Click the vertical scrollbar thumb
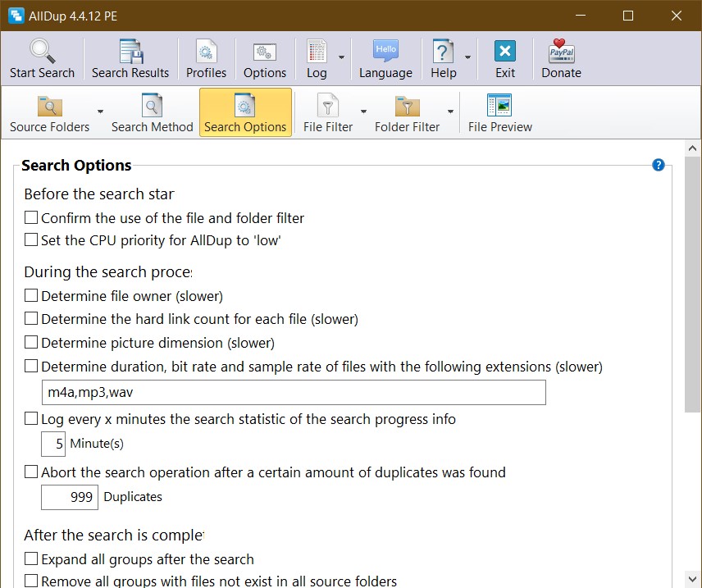The width and height of the screenshot is (702, 588). click(693, 285)
